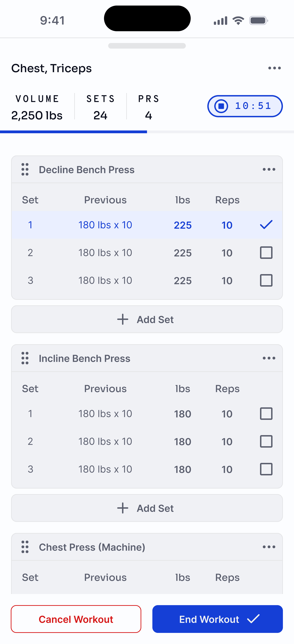Screen dimensions: 294x644
Task: Open the Chest, Triceps workout options menu
Action: click(x=274, y=68)
